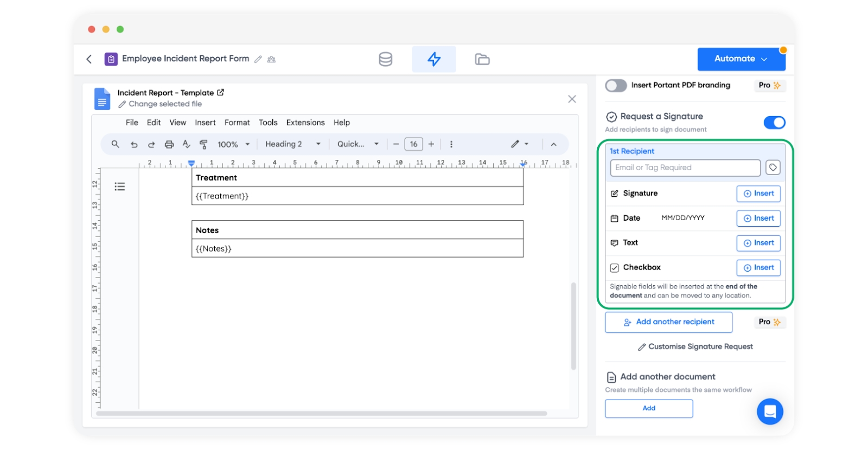Click Add another recipient button
Screen dimensions: 868x450
(668, 322)
